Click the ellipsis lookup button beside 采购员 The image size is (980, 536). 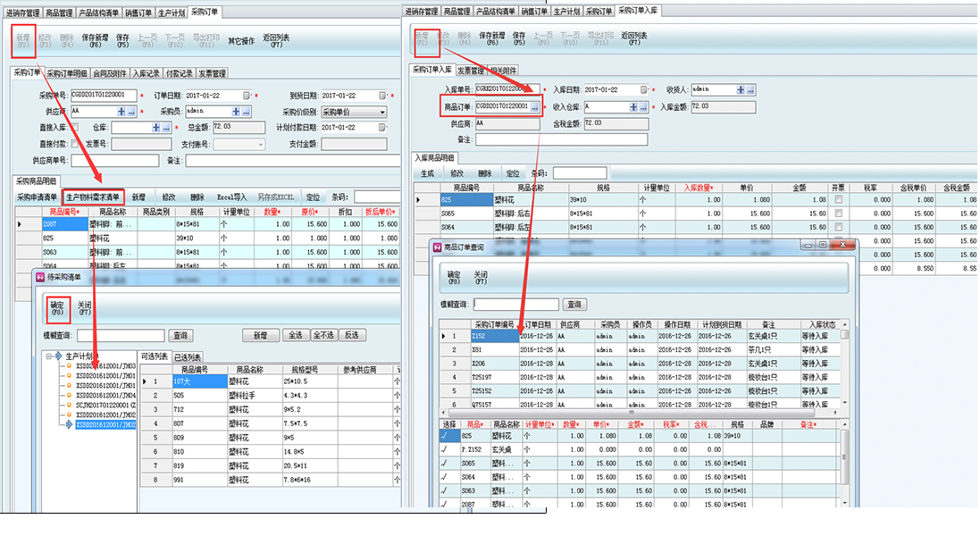(247, 112)
